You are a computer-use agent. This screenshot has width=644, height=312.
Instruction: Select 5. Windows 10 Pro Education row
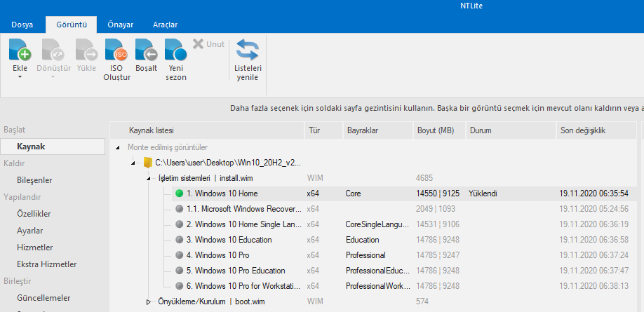pos(405,271)
